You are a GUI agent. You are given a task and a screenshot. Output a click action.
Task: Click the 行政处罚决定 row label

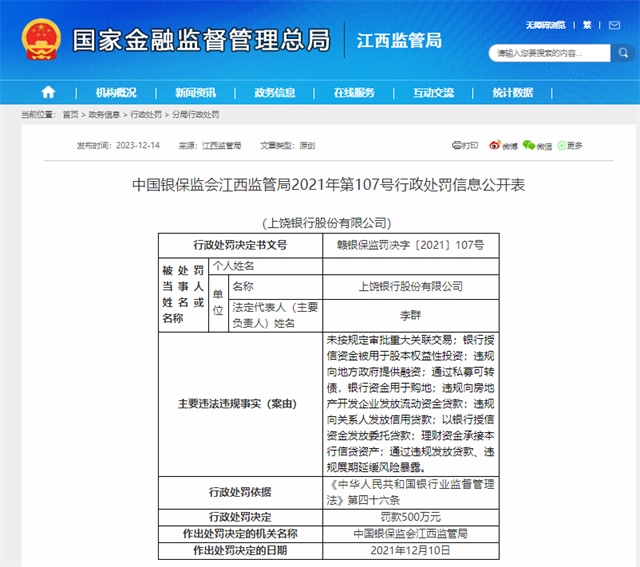[x=240, y=517]
